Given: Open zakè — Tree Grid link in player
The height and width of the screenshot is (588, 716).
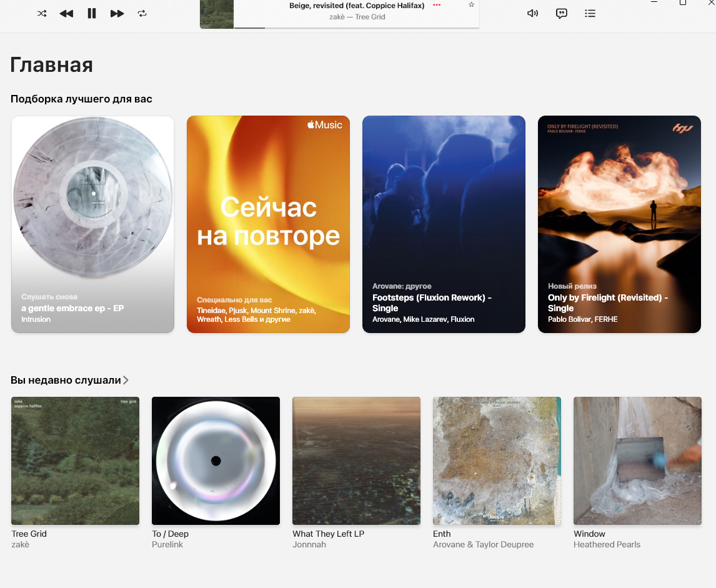Looking at the screenshot, I should [357, 17].
